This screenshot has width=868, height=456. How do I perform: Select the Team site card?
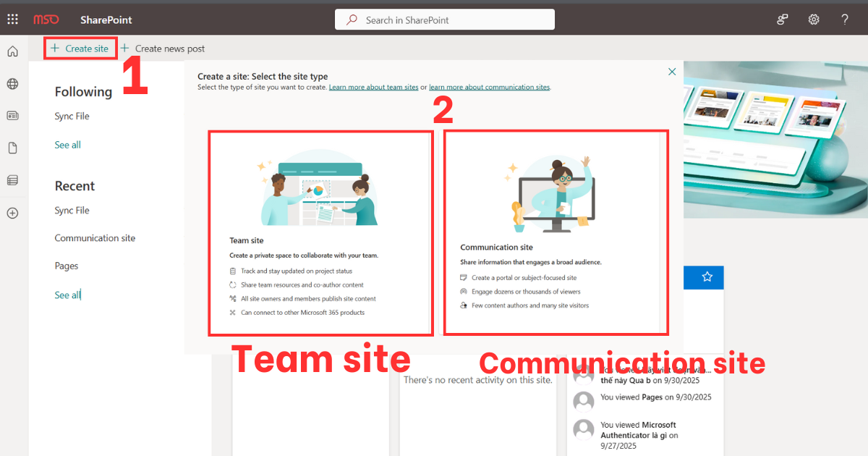[320, 233]
